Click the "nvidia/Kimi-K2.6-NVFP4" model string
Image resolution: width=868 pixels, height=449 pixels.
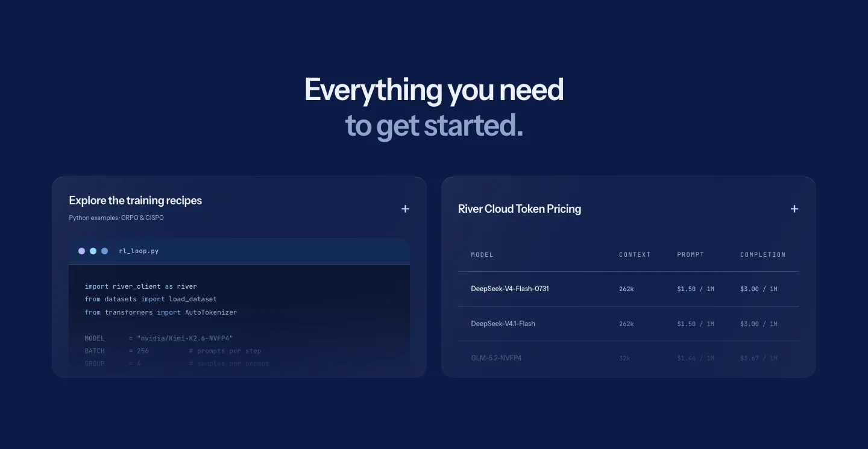pos(185,338)
